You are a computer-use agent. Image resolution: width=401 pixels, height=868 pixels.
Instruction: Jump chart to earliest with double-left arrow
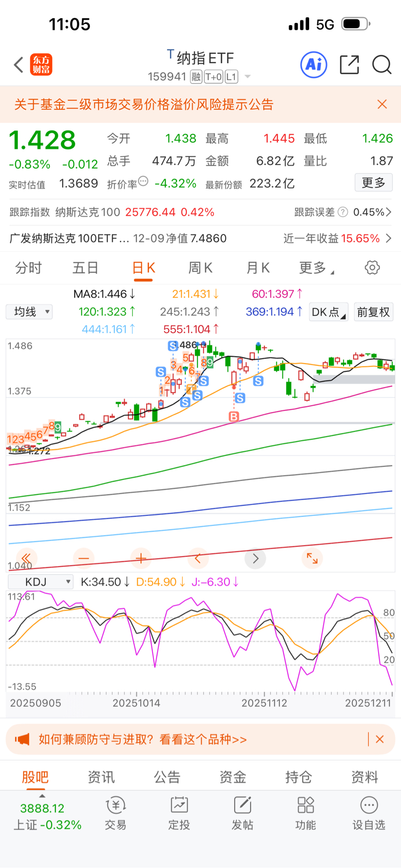coord(26,558)
